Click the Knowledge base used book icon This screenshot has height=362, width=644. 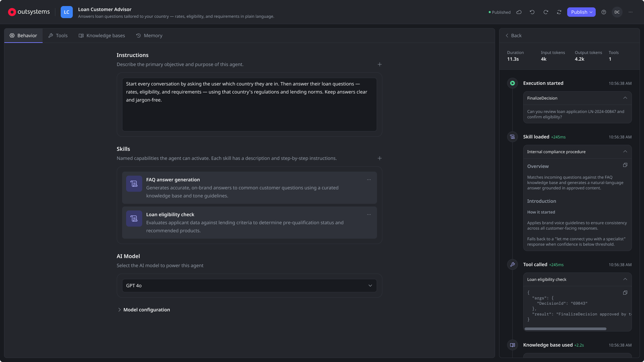(x=513, y=345)
